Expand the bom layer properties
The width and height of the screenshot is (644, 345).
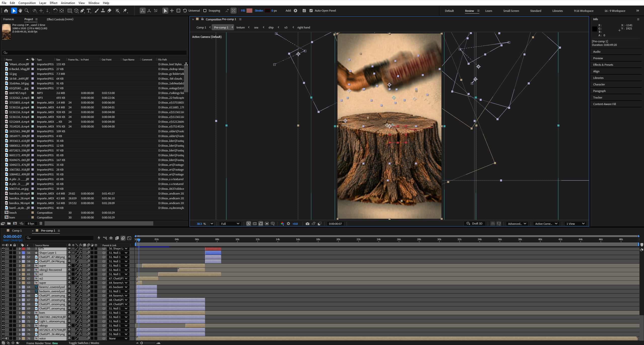click(x=20, y=312)
